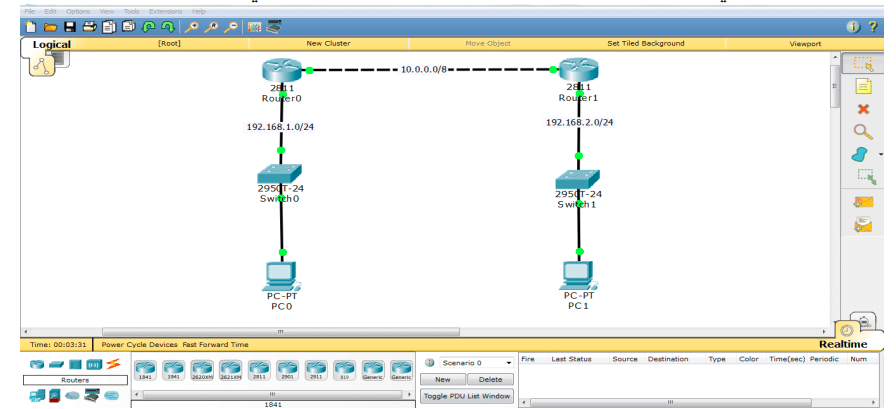The width and height of the screenshot is (896, 409).
Task: Click the Copy icon in toolbar
Action: coord(109,26)
